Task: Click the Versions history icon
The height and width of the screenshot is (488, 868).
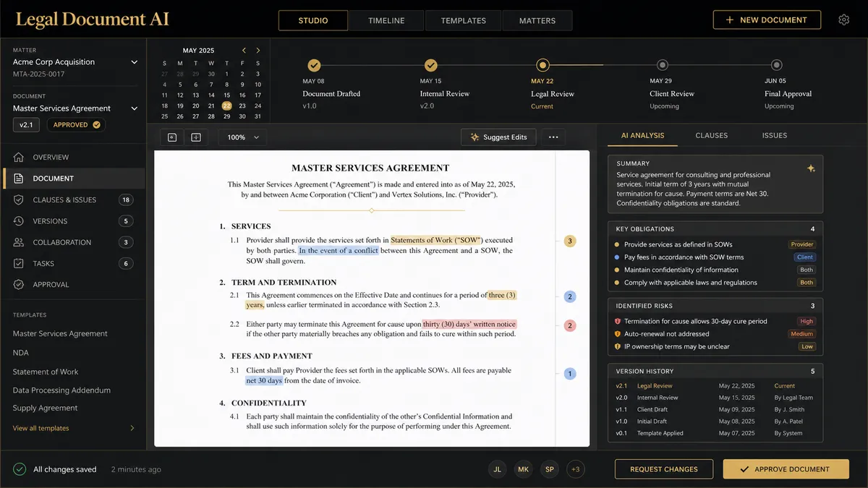Action: point(19,221)
